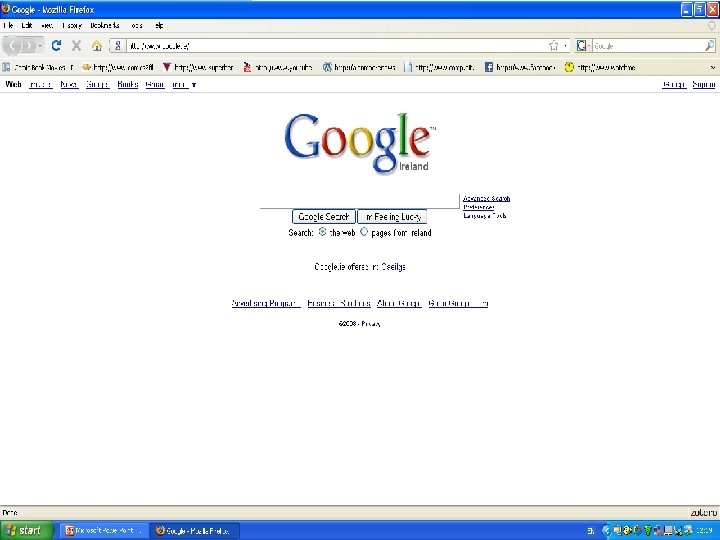Open the Groups link in the Google bar
The height and width of the screenshot is (540, 720).
(x=97, y=84)
